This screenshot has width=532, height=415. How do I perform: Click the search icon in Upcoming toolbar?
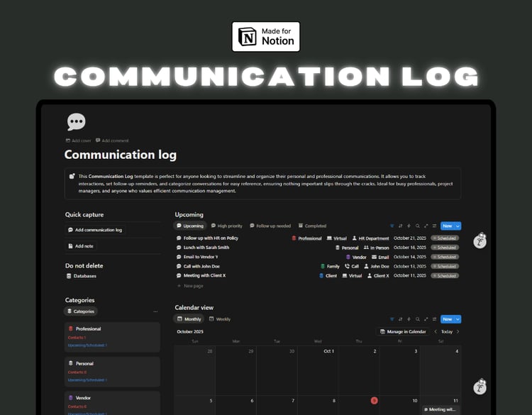[418, 226]
